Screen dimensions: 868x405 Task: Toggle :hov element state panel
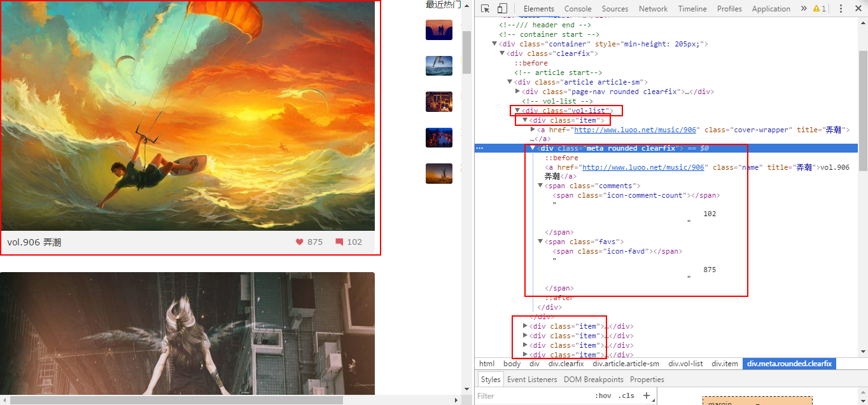coord(603,395)
